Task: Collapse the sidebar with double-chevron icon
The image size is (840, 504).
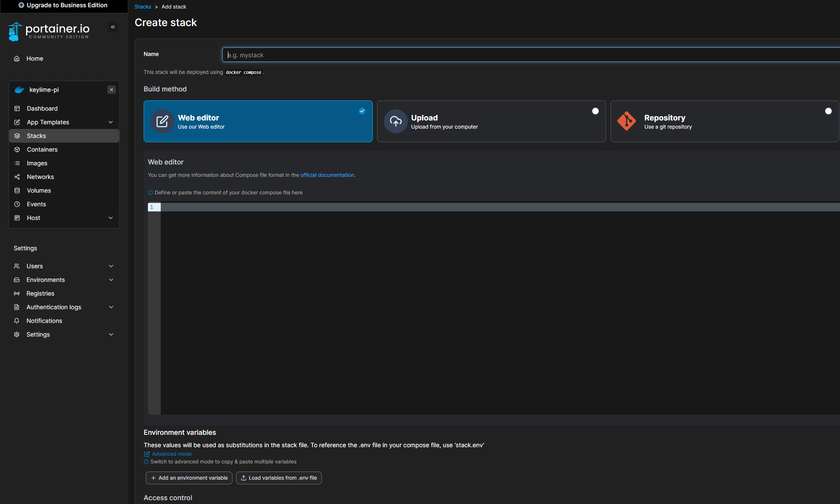Action: pyautogui.click(x=113, y=27)
